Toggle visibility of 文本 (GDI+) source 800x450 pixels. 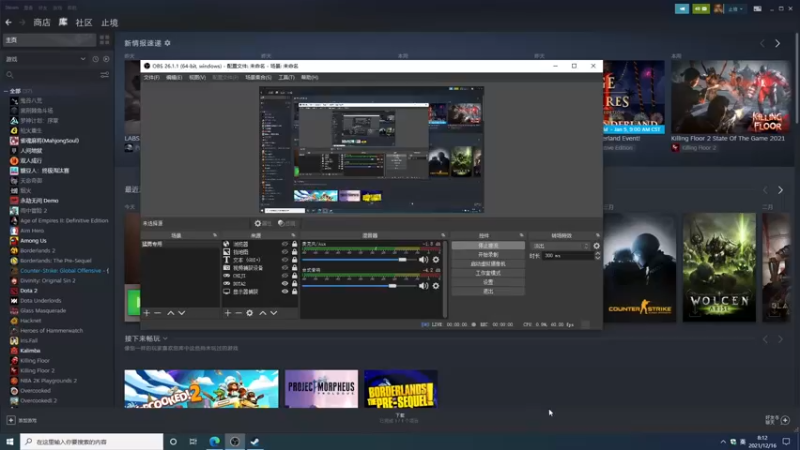(x=285, y=260)
